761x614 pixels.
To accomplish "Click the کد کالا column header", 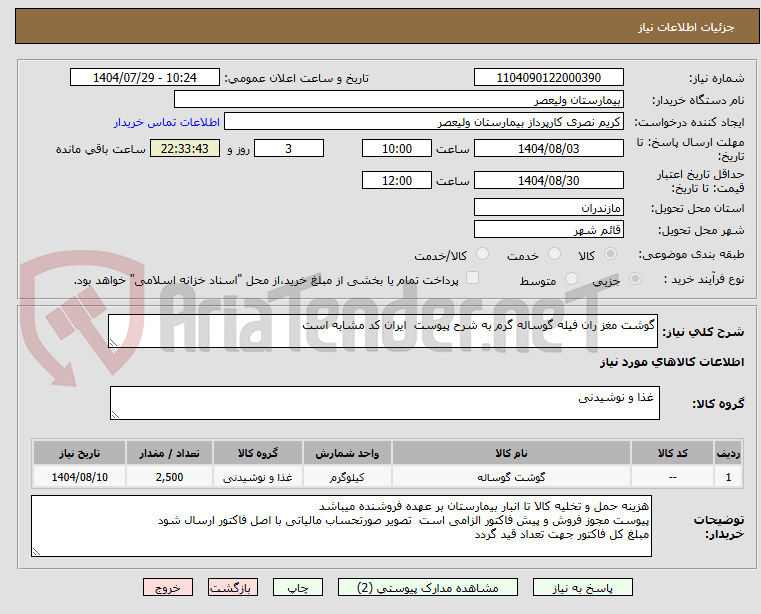I will [x=672, y=453].
